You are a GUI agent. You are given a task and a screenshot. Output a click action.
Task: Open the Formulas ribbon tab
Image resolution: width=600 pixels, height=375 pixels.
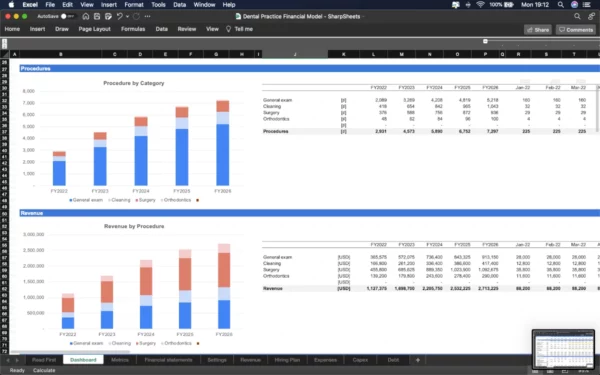pos(133,29)
